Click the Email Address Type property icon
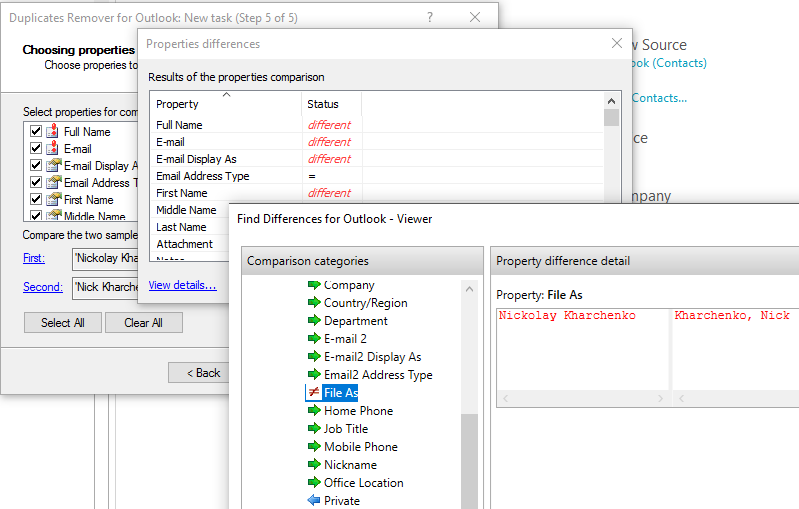 (x=53, y=182)
